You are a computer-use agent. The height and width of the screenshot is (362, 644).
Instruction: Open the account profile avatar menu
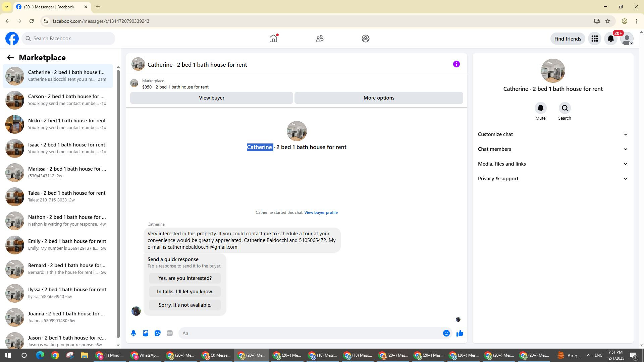tap(627, 39)
